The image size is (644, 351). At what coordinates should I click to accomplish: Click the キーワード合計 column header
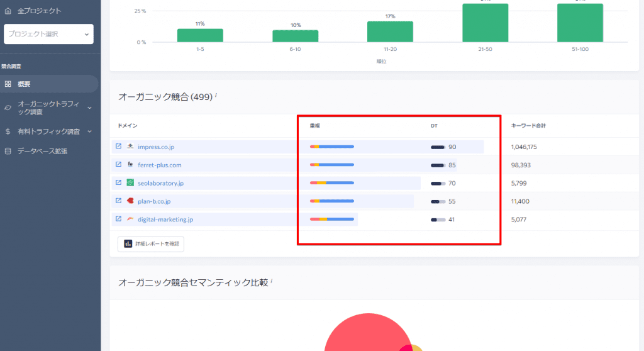pos(528,126)
